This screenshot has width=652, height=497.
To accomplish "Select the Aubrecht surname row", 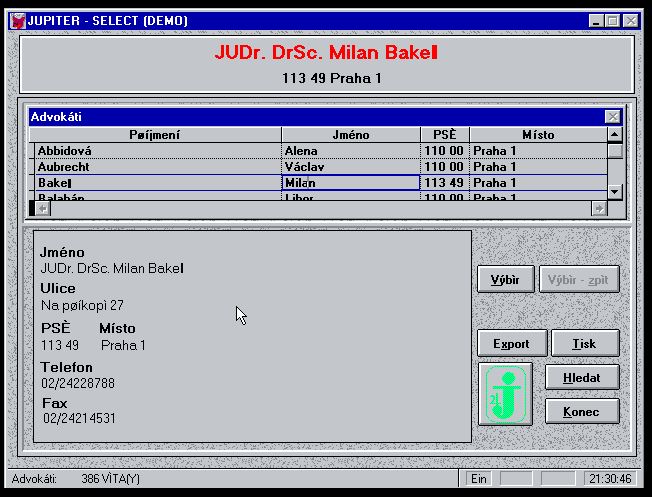I will (x=157, y=167).
